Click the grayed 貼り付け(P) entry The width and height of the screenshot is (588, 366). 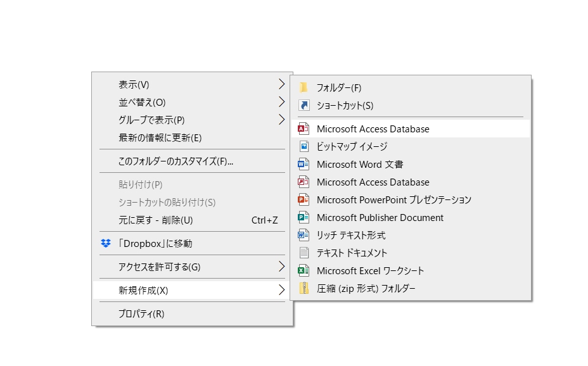[192, 185]
